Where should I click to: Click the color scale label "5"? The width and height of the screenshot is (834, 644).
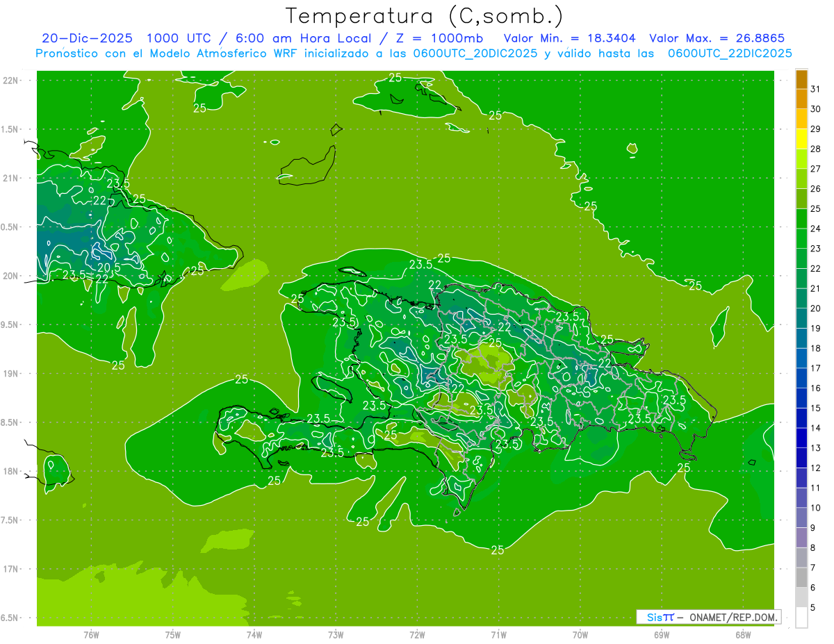click(x=813, y=608)
